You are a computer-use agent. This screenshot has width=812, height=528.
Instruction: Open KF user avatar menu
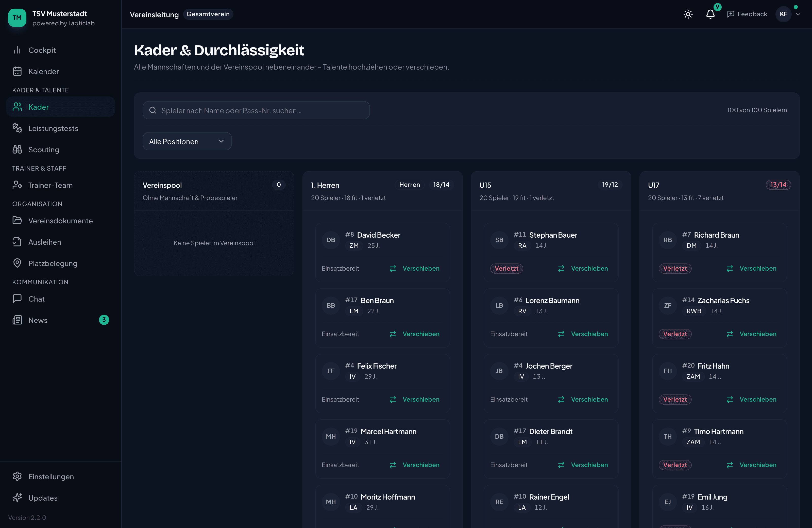(x=783, y=14)
